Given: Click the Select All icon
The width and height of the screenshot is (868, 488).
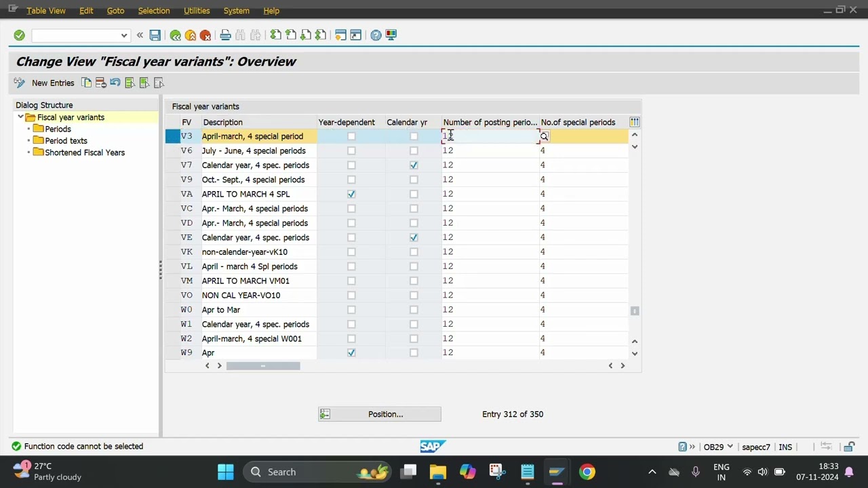Looking at the screenshot, I should point(130,83).
